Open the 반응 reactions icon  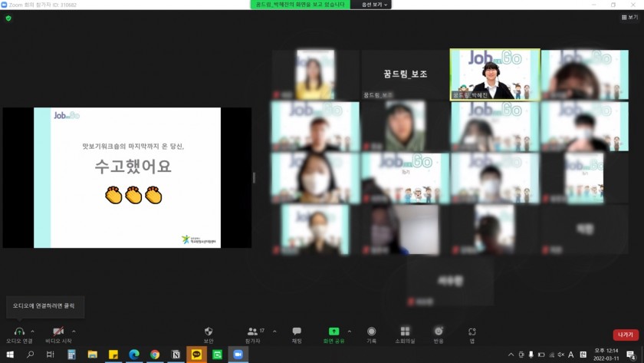click(x=439, y=332)
